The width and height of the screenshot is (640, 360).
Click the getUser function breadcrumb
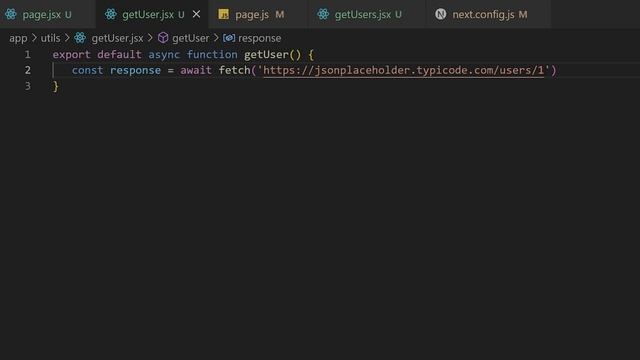pos(190,38)
